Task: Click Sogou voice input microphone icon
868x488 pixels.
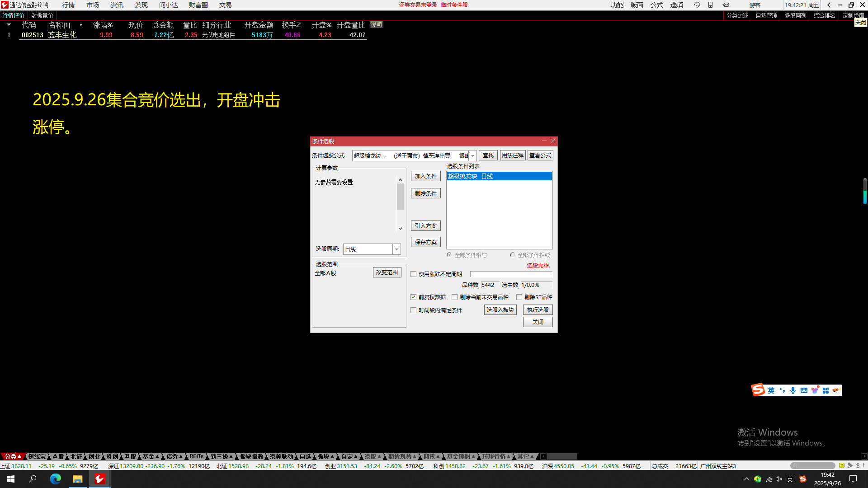Action: coord(793,390)
